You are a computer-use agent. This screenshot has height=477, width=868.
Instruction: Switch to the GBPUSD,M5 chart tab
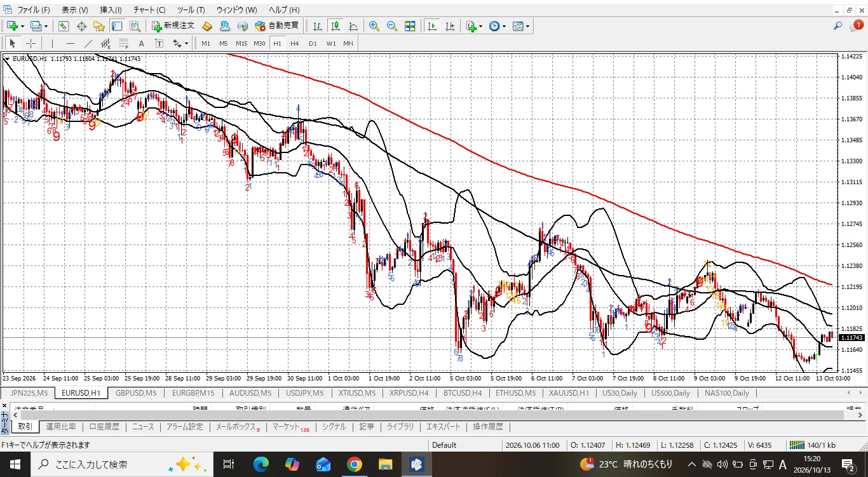point(136,393)
